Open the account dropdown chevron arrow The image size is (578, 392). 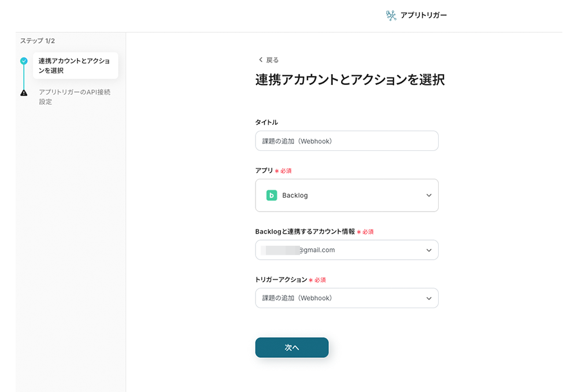429,250
